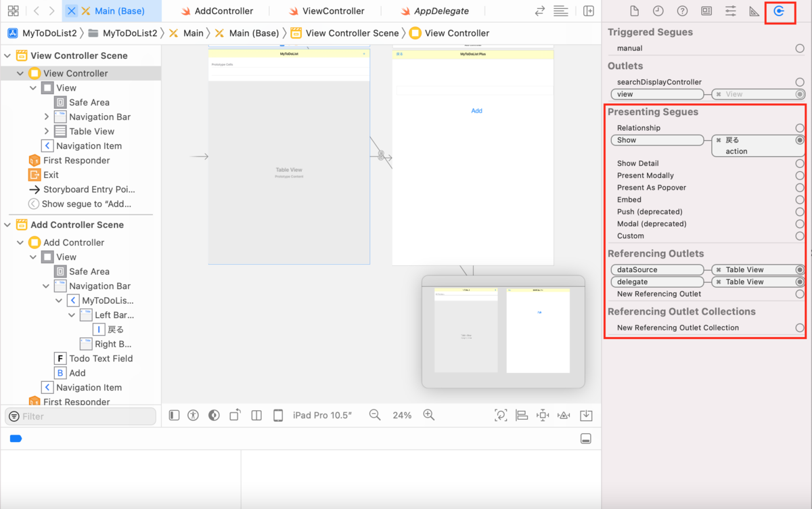812x509 pixels.
Task: Close the Main (Base) tab
Action: click(72, 11)
